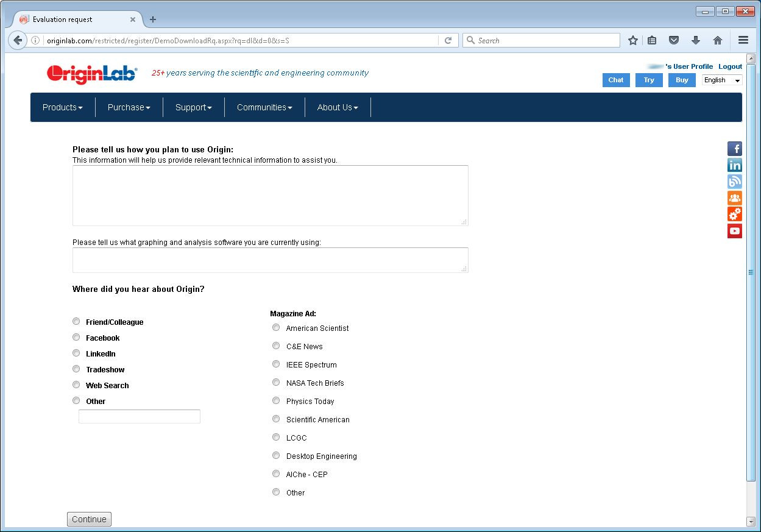The height and width of the screenshot is (532, 761).
Task: Select the Friend/Colleague radio button
Action: coord(76,322)
